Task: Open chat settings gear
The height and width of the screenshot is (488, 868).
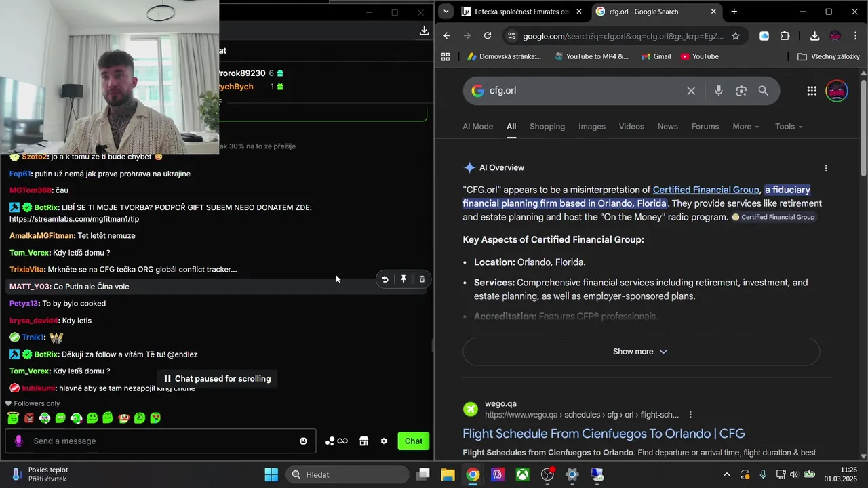Action: pos(384,441)
